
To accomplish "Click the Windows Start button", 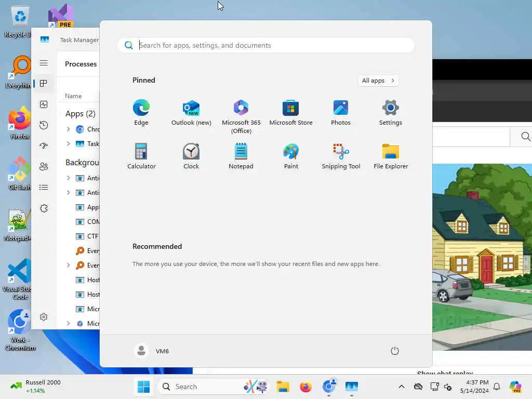I will [143, 387].
